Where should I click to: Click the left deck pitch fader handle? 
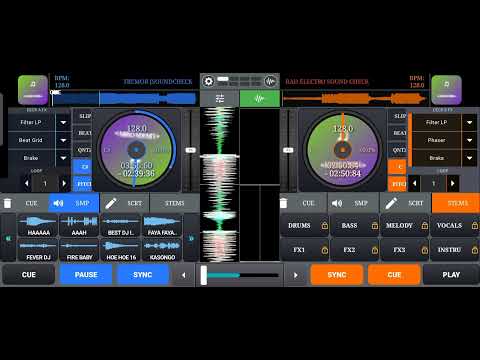(x=190, y=150)
